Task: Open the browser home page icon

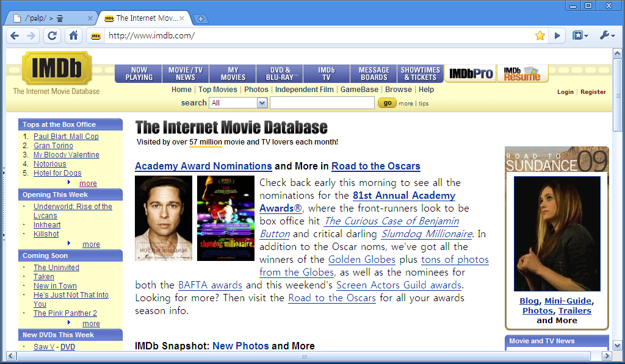Action: click(x=73, y=36)
